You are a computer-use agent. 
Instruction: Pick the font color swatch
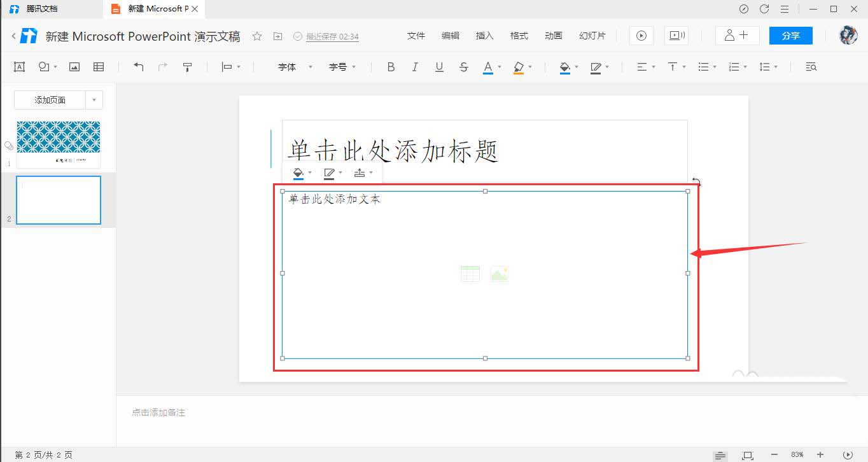tap(488, 67)
